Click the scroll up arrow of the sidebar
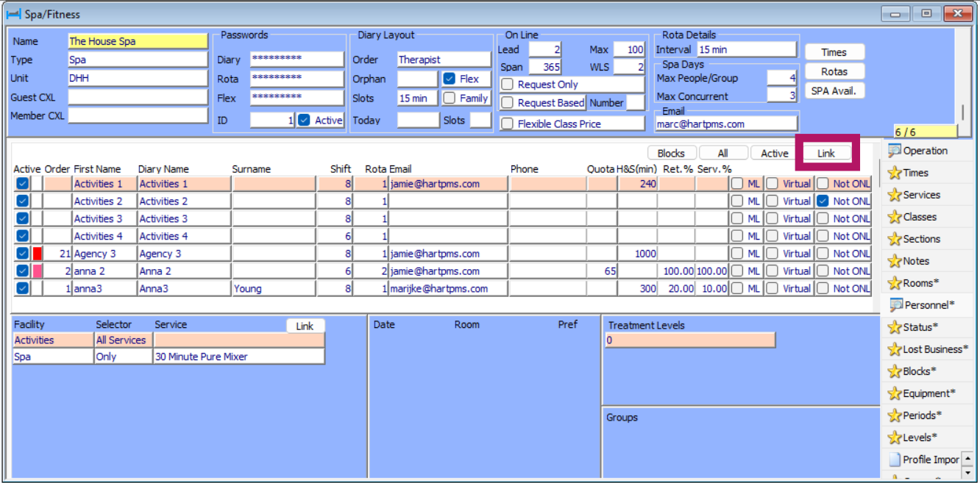The width and height of the screenshot is (980, 483). [x=967, y=459]
